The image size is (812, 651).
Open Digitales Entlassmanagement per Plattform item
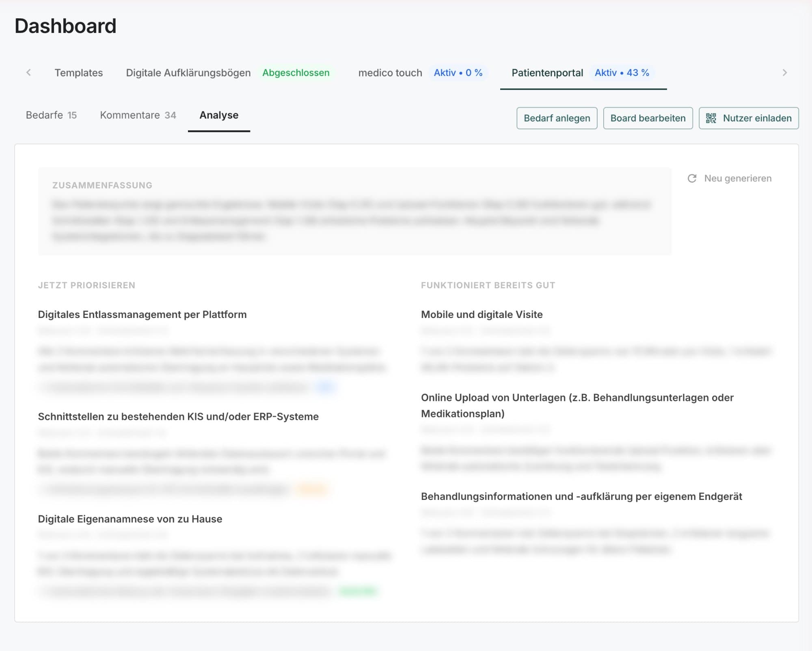[x=142, y=314]
